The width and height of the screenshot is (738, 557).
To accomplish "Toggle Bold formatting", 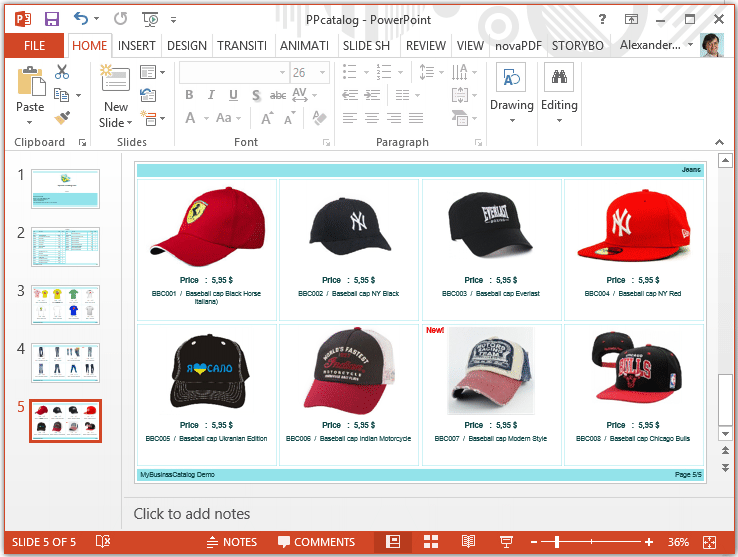I will 189,95.
